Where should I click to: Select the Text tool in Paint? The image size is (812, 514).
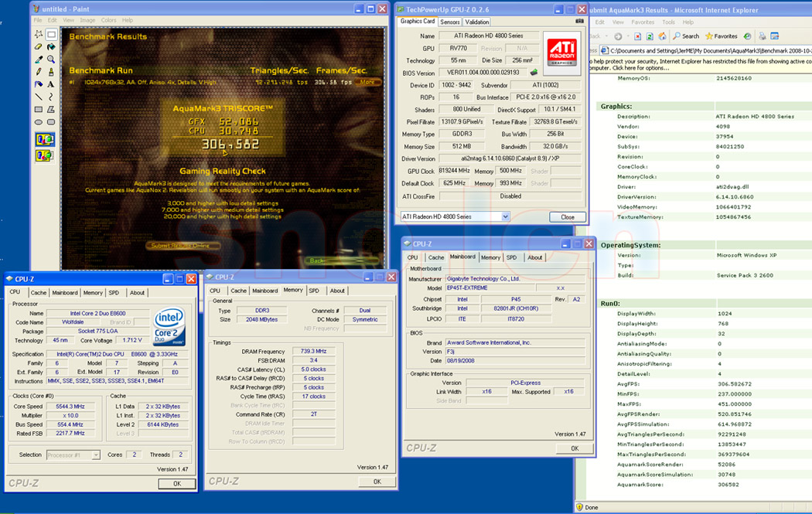(51, 83)
